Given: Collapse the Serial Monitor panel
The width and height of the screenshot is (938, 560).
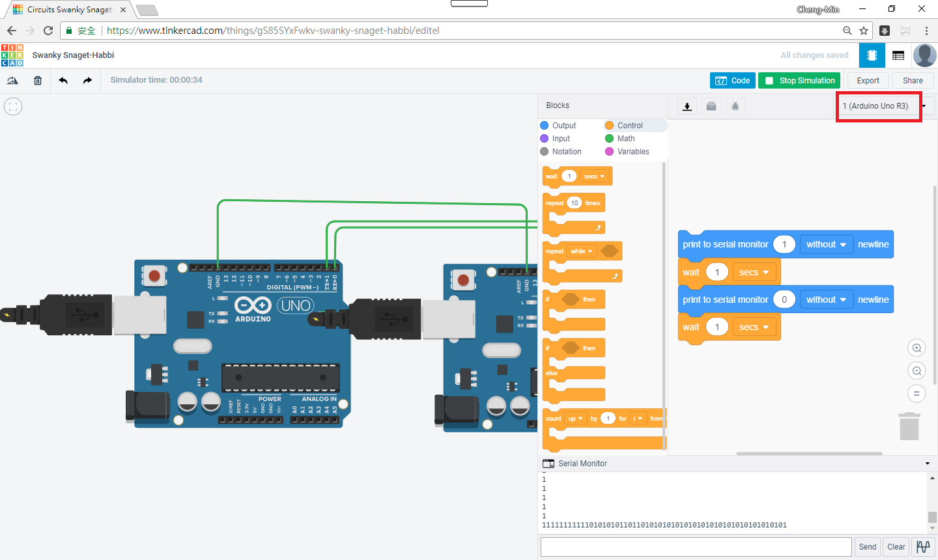Looking at the screenshot, I should pyautogui.click(x=928, y=463).
